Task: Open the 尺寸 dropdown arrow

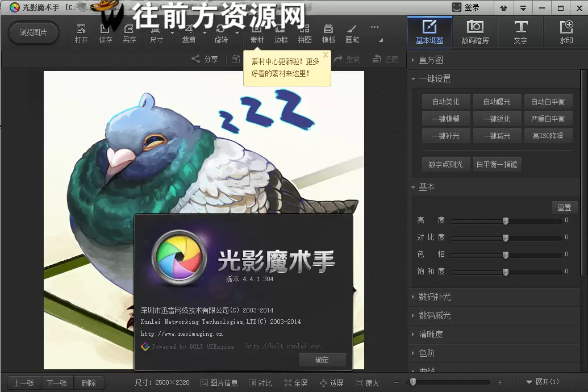Action: tap(172, 32)
